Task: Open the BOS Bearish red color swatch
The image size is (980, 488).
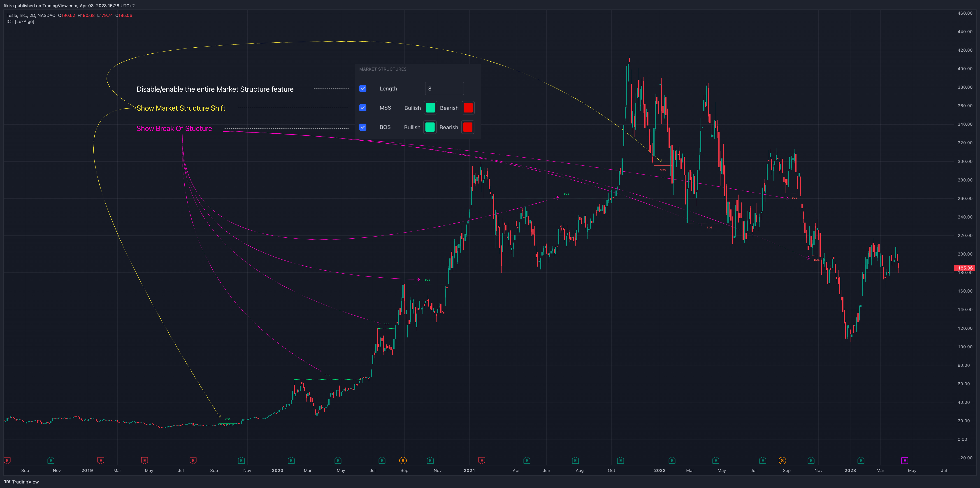Action: [x=468, y=128]
